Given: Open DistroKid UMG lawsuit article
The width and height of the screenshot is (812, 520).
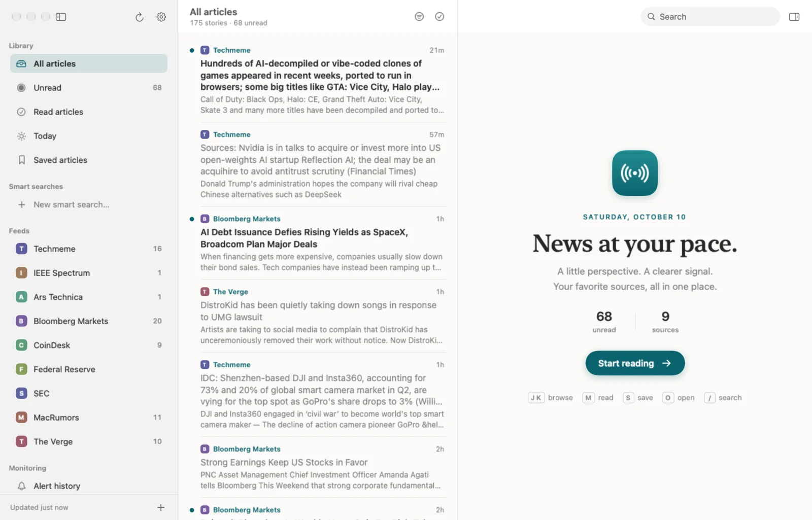Looking at the screenshot, I should 318,316.
